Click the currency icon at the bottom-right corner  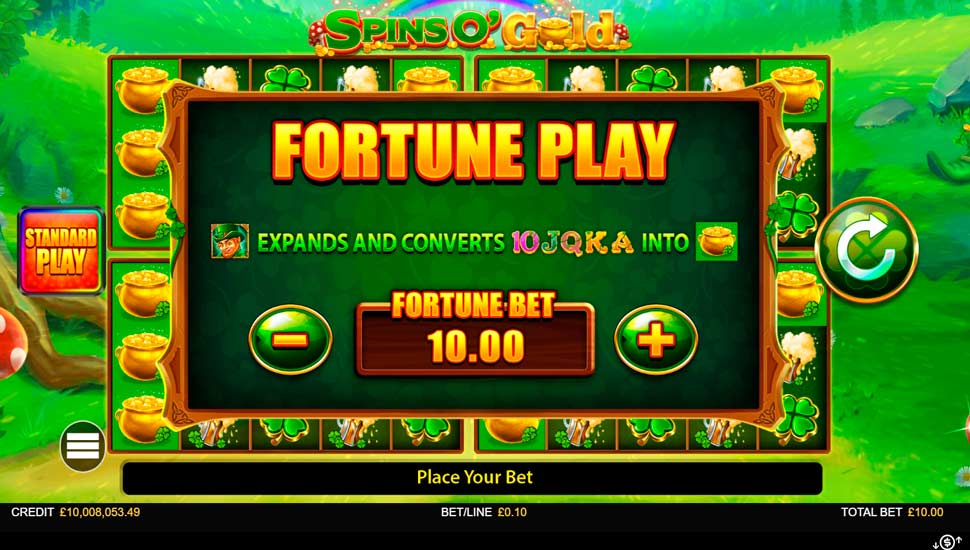(947, 541)
